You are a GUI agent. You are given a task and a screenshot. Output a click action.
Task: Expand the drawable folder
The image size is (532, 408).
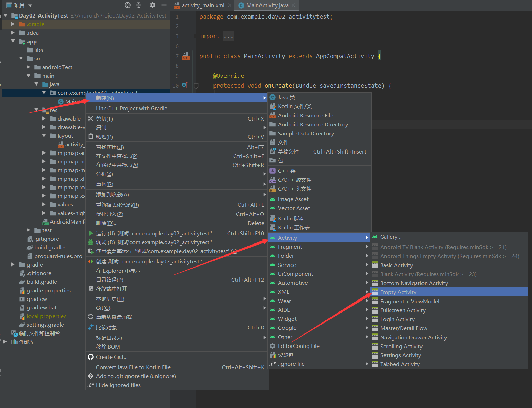click(44, 118)
